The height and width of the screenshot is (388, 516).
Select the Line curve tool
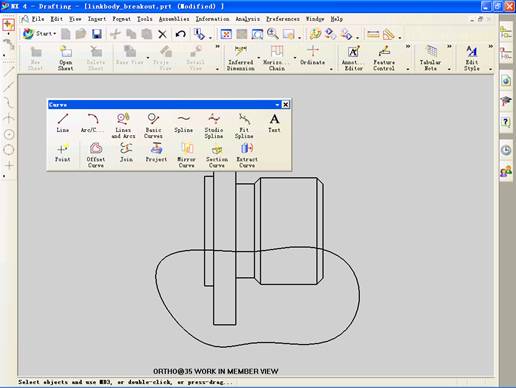(x=63, y=123)
